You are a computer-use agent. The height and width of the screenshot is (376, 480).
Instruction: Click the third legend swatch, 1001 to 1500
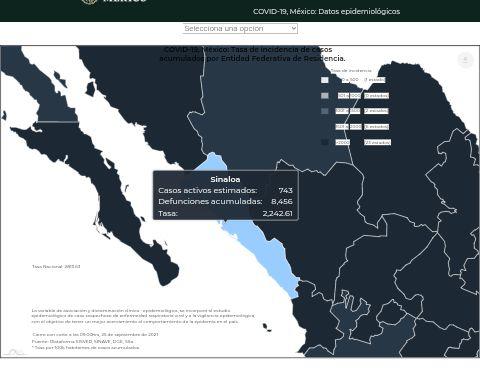(x=325, y=111)
